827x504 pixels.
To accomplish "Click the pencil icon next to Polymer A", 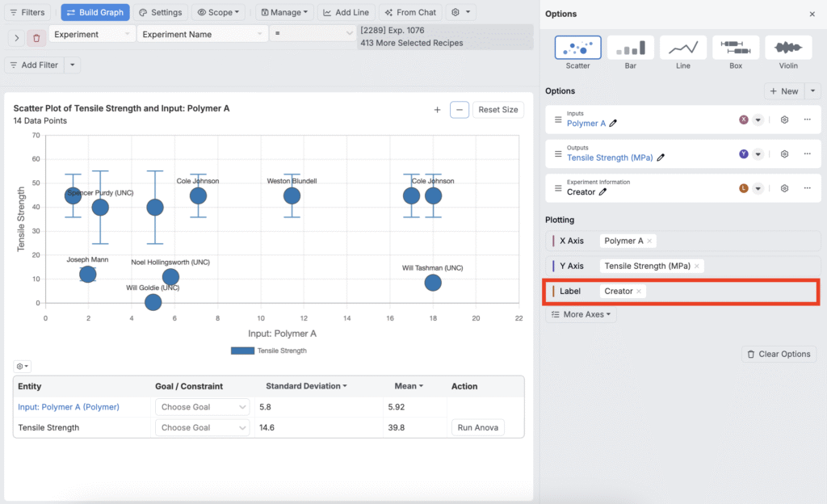I will [614, 124].
